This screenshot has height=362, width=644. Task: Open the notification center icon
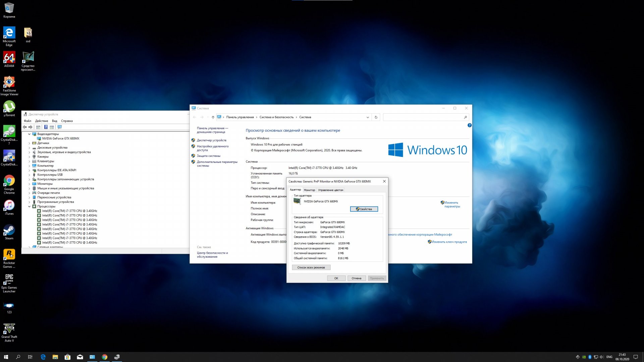click(x=636, y=357)
